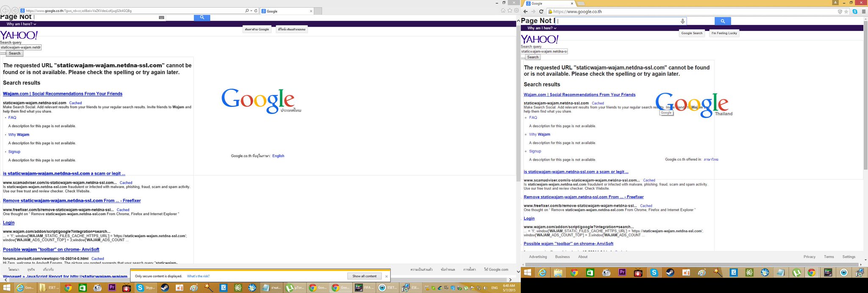The width and height of the screenshot is (868, 293).
Task: Expand 'Why am I here?' in Chrome window
Action: point(542,28)
